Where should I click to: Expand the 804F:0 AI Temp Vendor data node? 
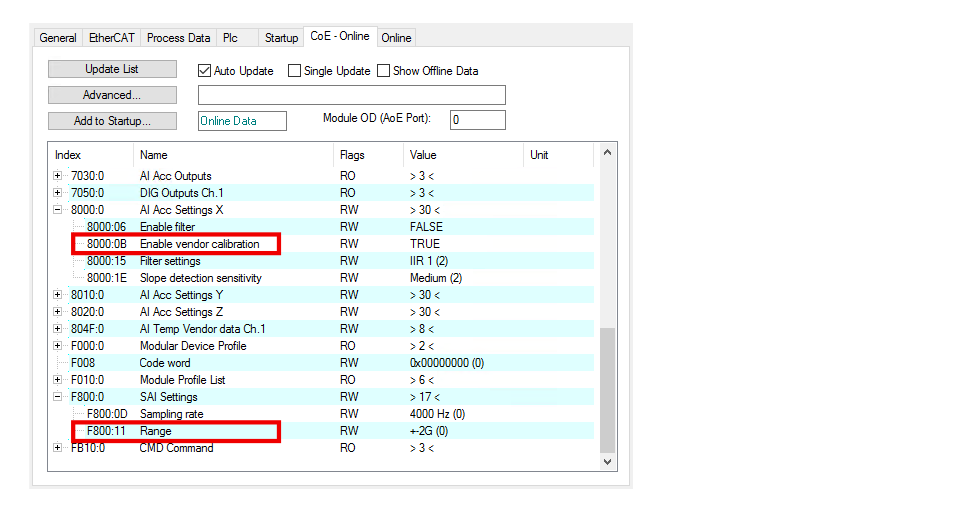click(57, 329)
